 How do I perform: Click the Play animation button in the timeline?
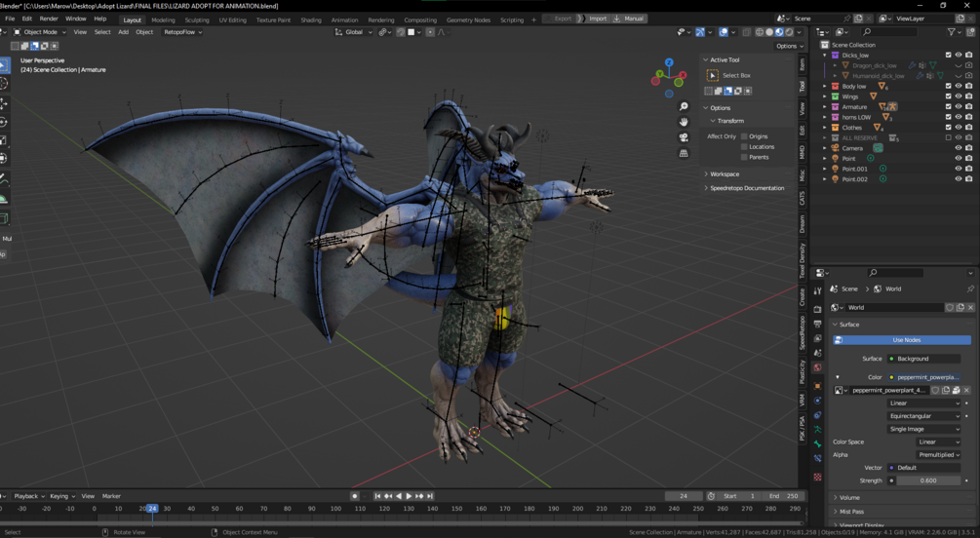coord(409,496)
